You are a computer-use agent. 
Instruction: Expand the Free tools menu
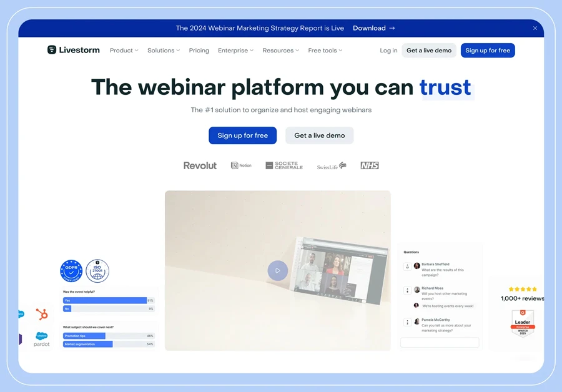(325, 51)
